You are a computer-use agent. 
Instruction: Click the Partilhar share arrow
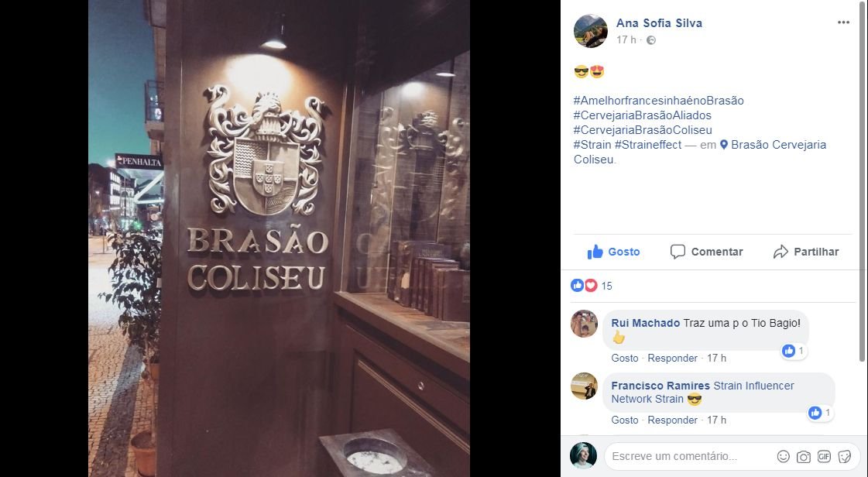click(781, 252)
